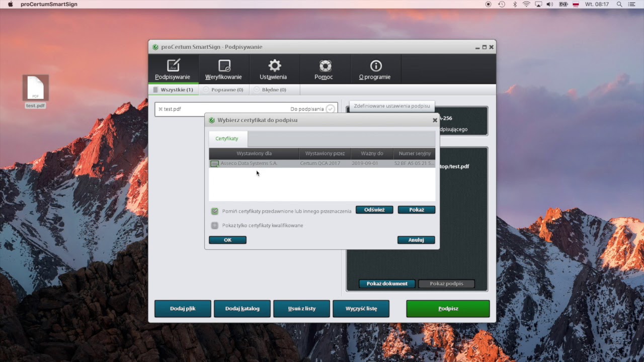This screenshot has width=644, height=362.
Task: Click Wyczyść listę button
Action: [361, 309]
